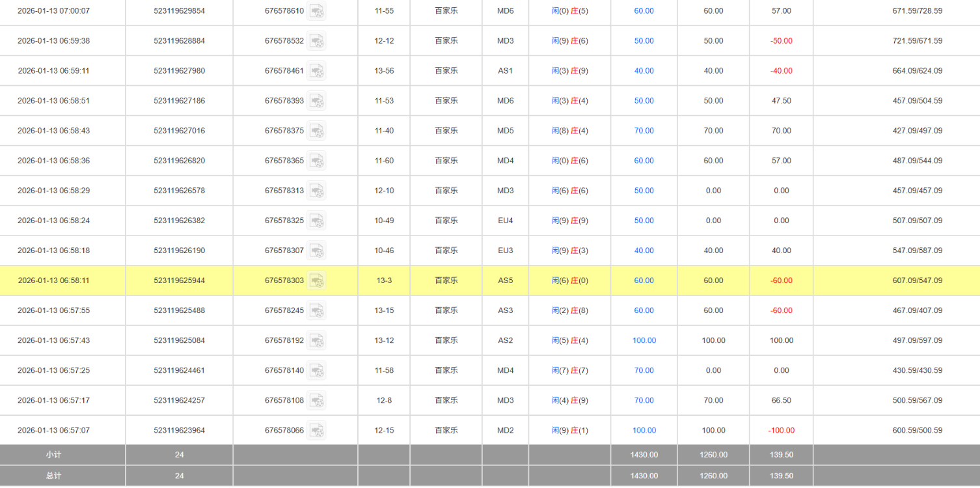Image resolution: width=980 pixels, height=488 pixels.
Task: Click blue 70.00 amount in MD5 row
Action: point(644,131)
